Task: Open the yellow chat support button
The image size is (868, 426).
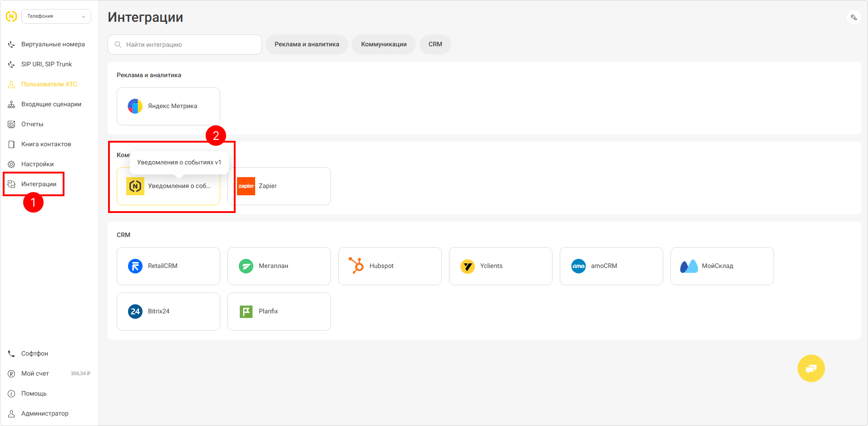Action: pos(811,368)
